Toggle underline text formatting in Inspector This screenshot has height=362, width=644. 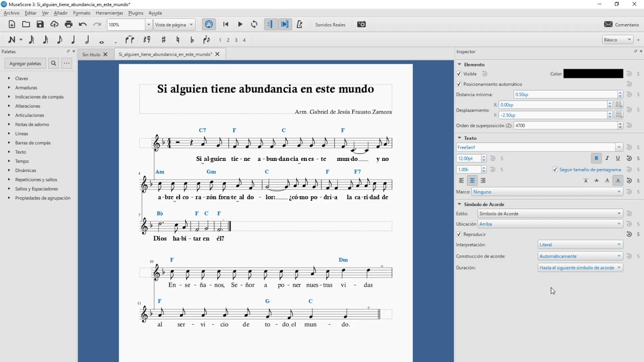(618, 158)
